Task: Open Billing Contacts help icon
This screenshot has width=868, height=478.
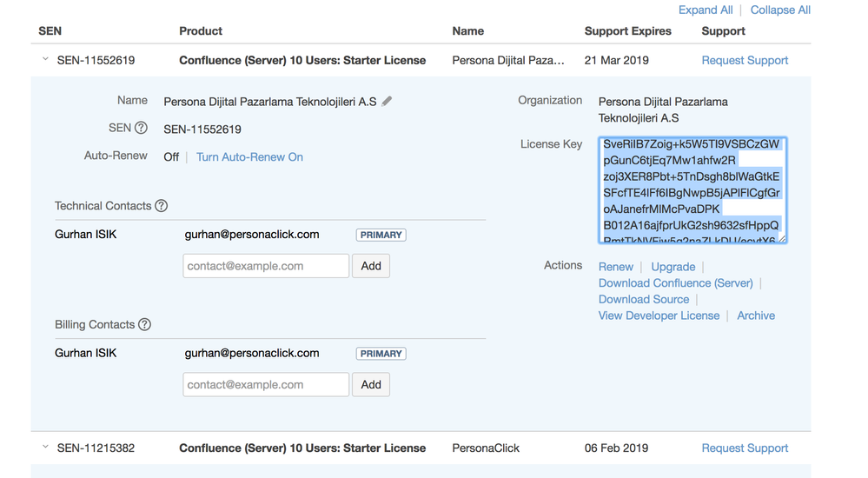Action: click(144, 324)
